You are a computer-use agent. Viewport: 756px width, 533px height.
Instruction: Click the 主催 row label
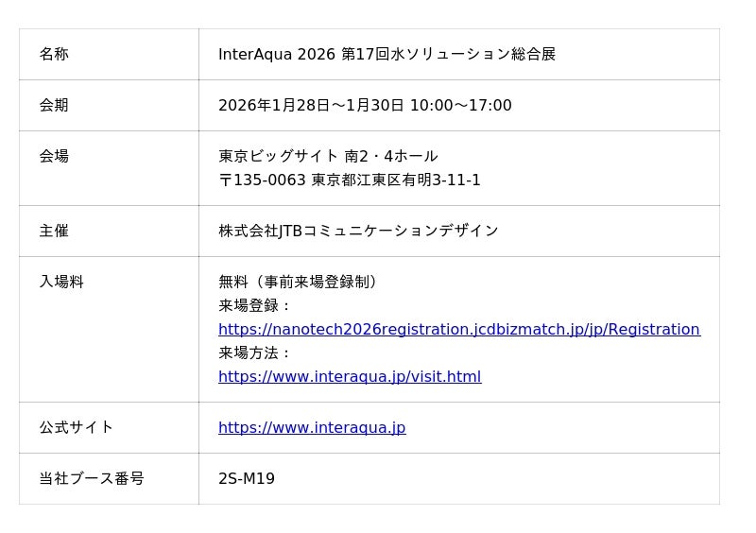(x=54, y=232)
